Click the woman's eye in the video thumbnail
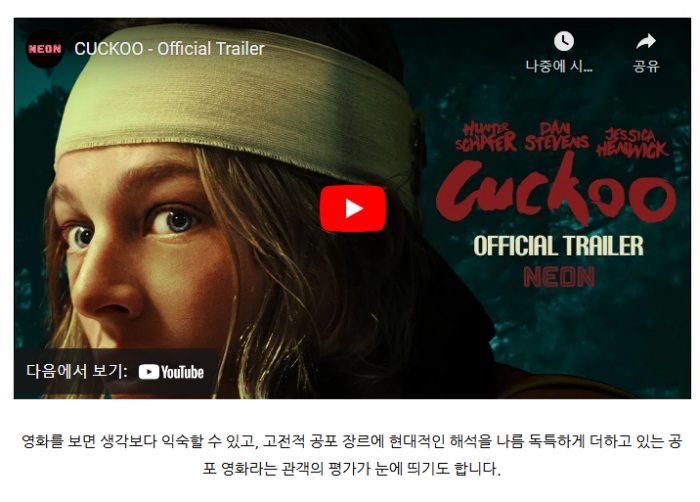Screen dimensions: 700x502 click(175, 221)
